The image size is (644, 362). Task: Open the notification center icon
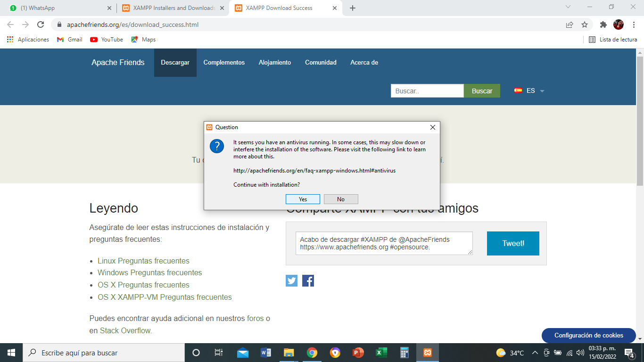pyautogui.click(x=629, y=353)
